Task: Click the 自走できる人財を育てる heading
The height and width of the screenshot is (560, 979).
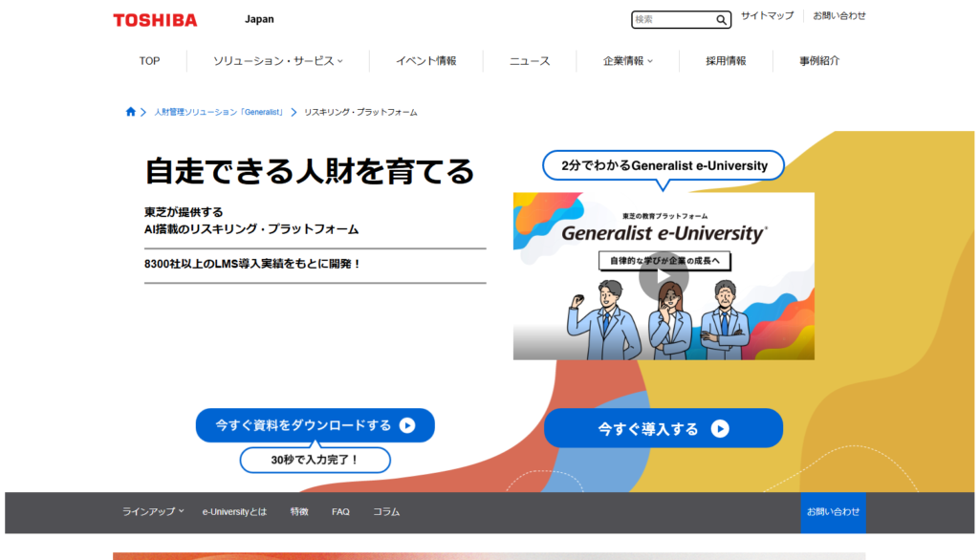Action: [x=310, y=171]
